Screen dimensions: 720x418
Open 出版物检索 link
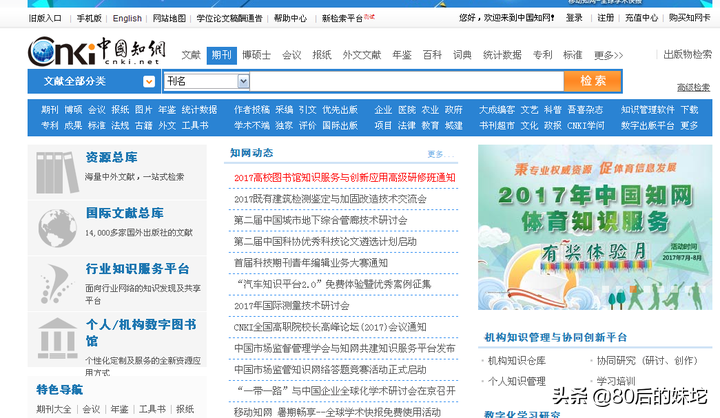click(x=688, y=55)
